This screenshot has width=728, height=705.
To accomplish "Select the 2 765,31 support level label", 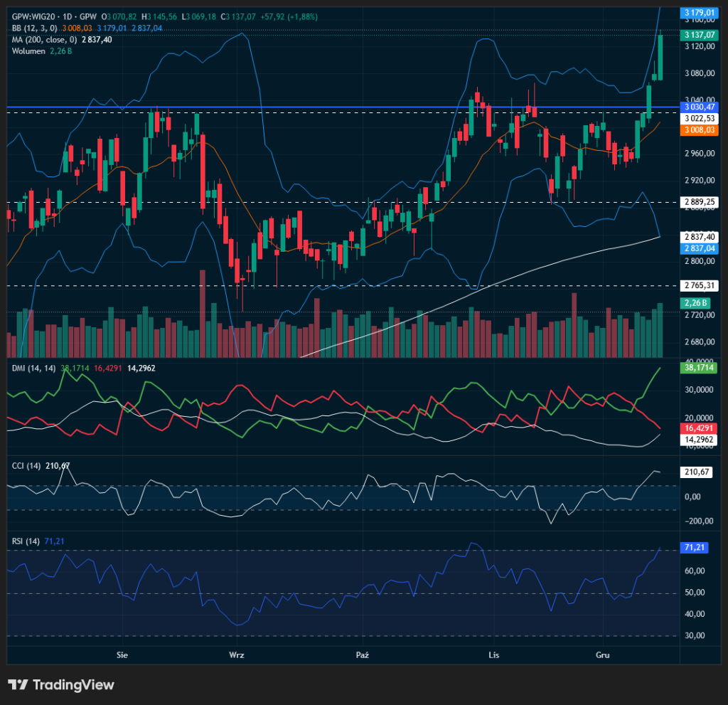I will tap(699, 285).
